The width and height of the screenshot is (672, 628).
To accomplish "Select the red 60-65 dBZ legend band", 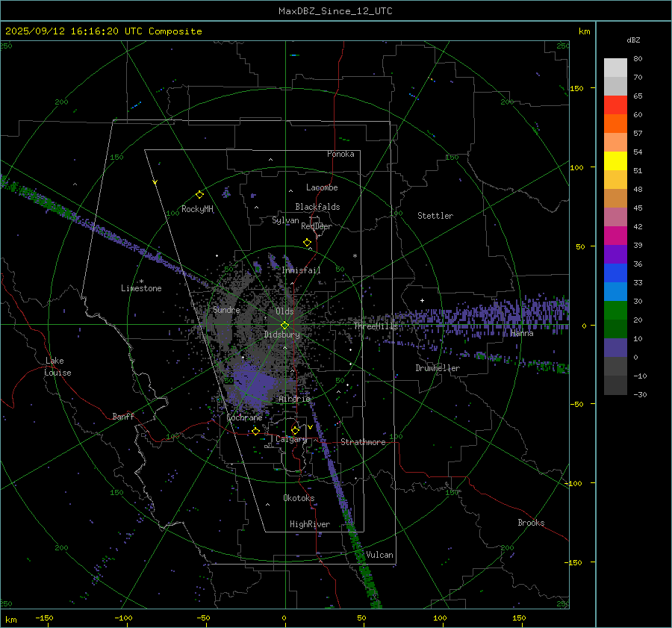I will tap(615, 105).
